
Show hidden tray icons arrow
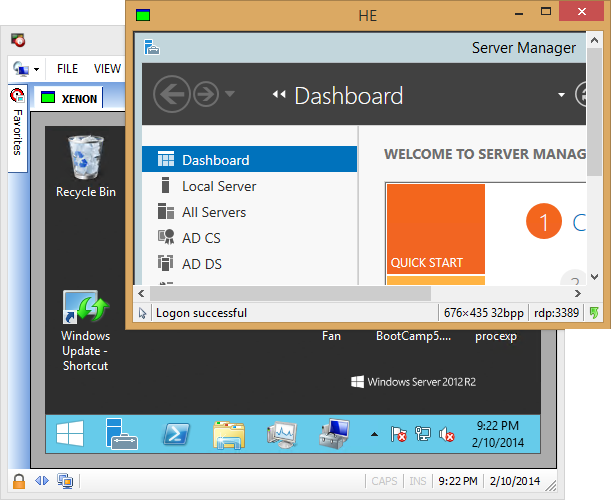374,434
